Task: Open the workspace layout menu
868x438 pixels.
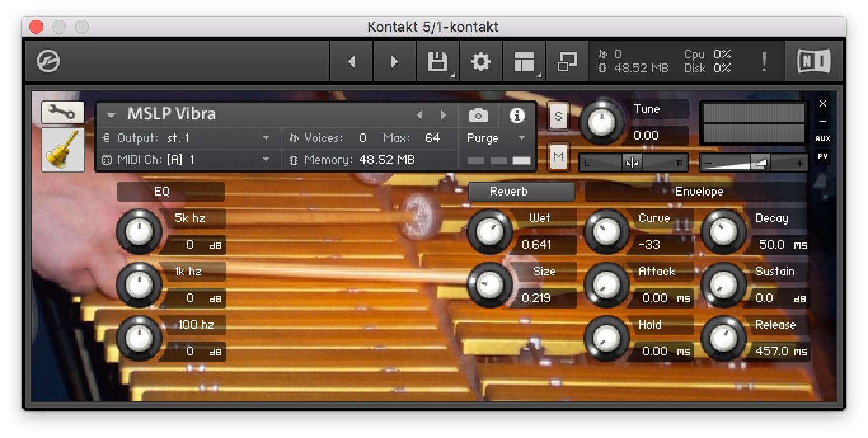Action: tap(524, 62)
